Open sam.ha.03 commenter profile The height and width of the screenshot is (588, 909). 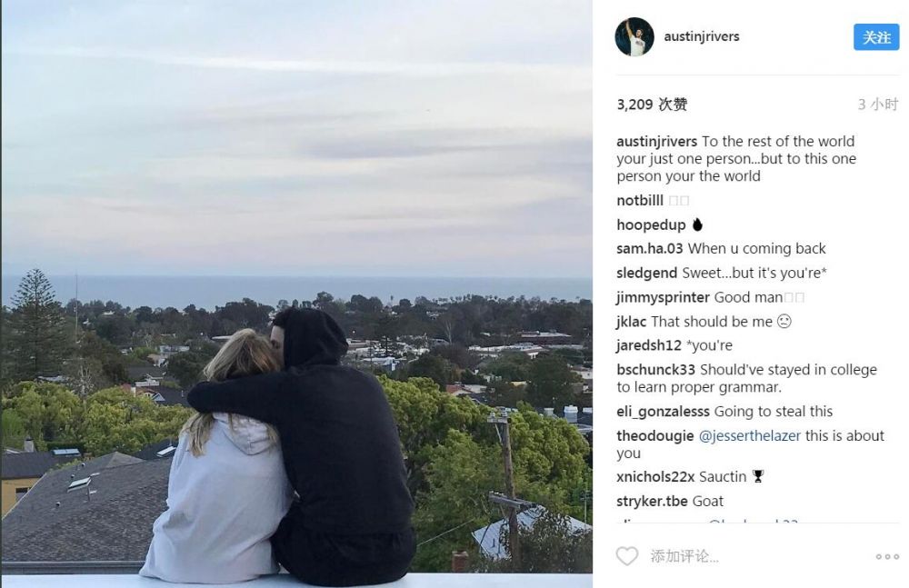click(649, 249)
